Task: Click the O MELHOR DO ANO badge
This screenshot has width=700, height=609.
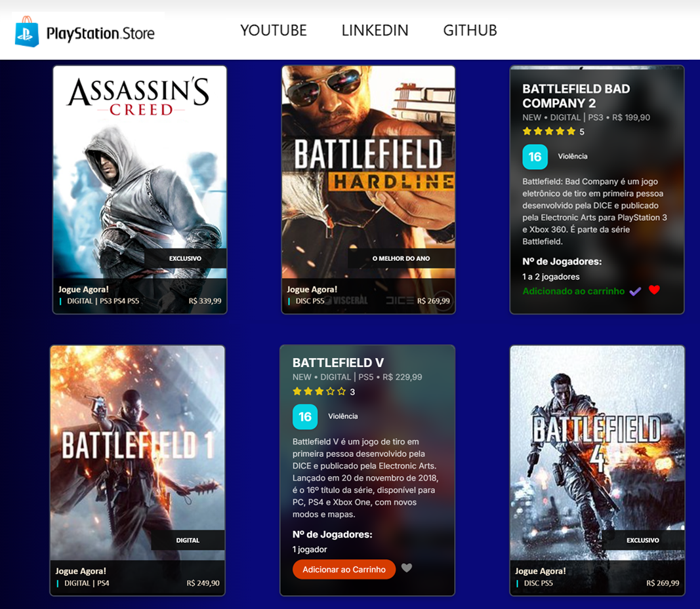Action: pyautogui.click(x=401, y=258)
